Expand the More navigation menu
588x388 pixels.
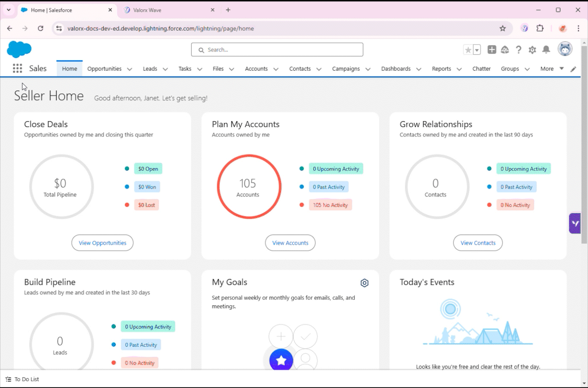[552, 69]
